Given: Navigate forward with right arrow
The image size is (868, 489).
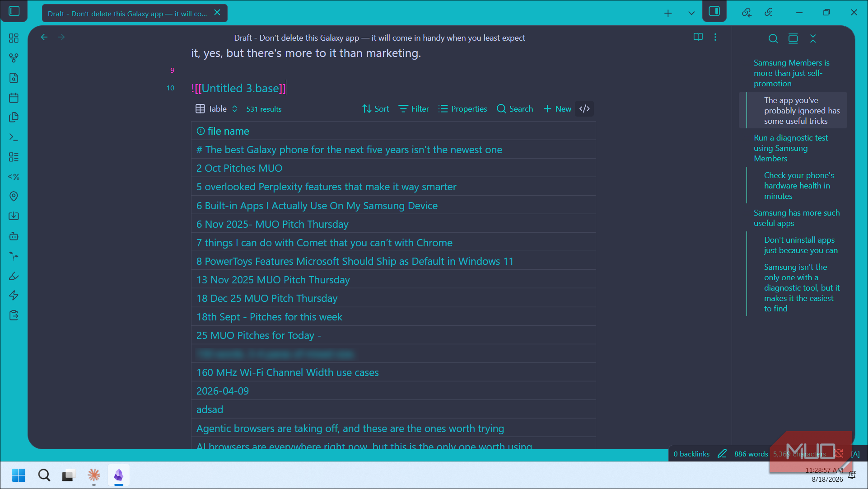Looking at the screenshot, I should coord(61,37).
